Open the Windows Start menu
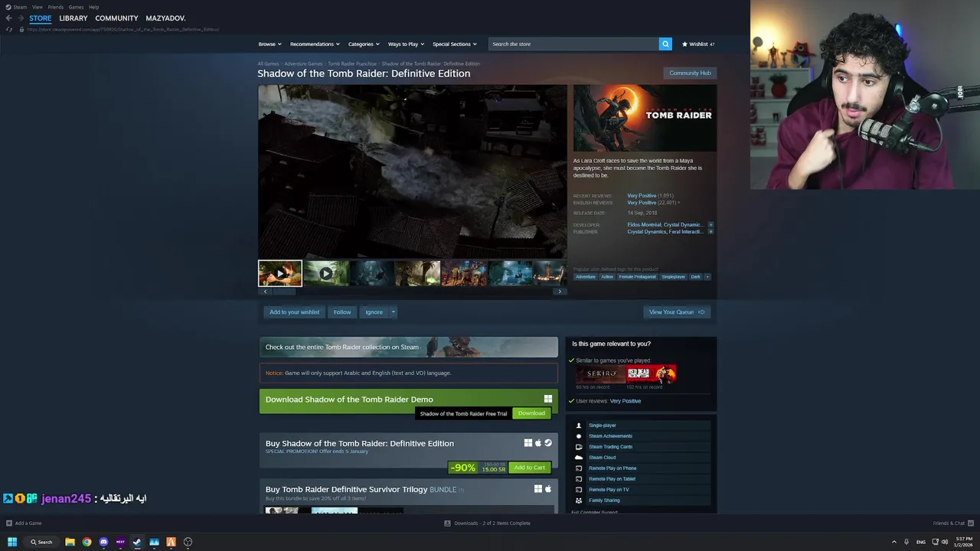Screen dimensions: 980x551 12,542
